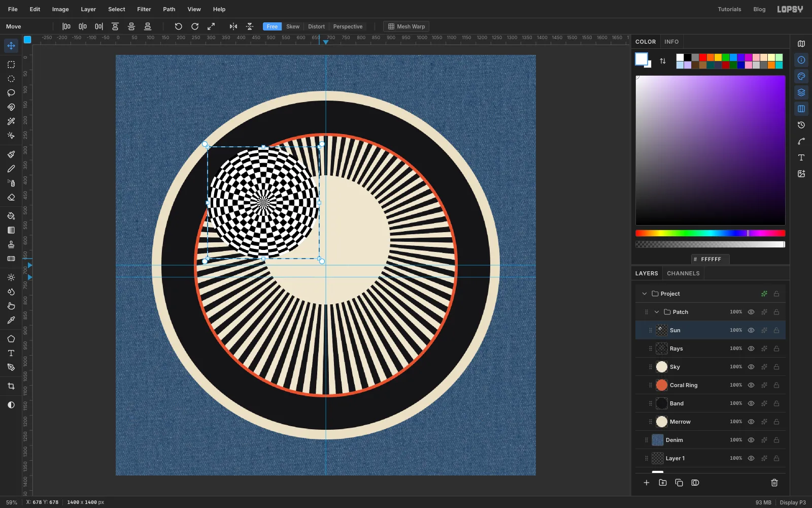Open the Layer menu
812x508 pixels.
(x=88, y=9)
